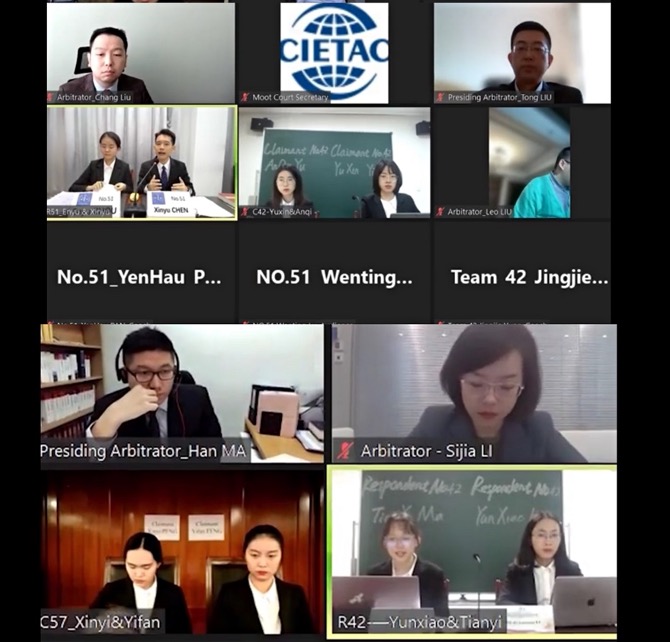Click the Presiding Arbitrator_Han MA name label
Viewport: 670px width, 642px height.
click(143, 451)
